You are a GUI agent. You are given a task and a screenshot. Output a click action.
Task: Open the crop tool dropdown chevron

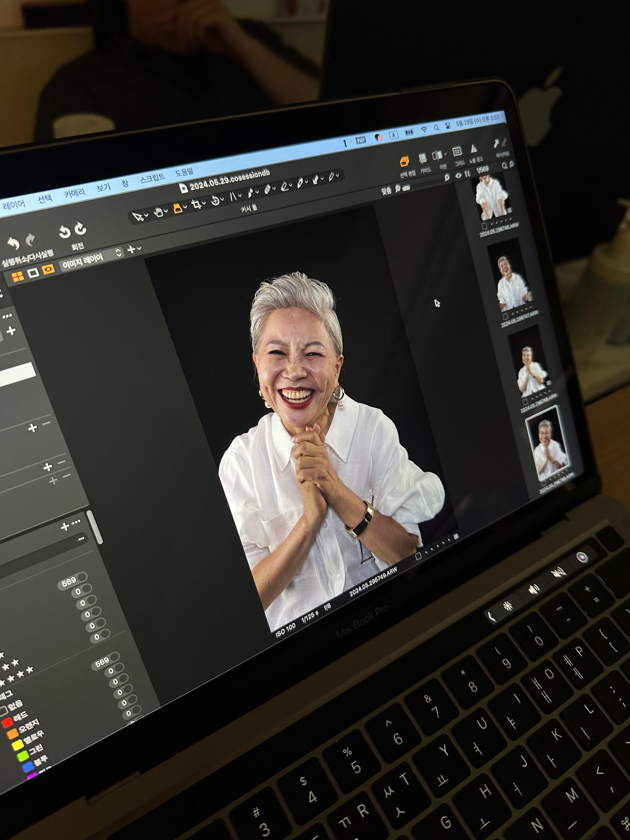pos(204,203)
